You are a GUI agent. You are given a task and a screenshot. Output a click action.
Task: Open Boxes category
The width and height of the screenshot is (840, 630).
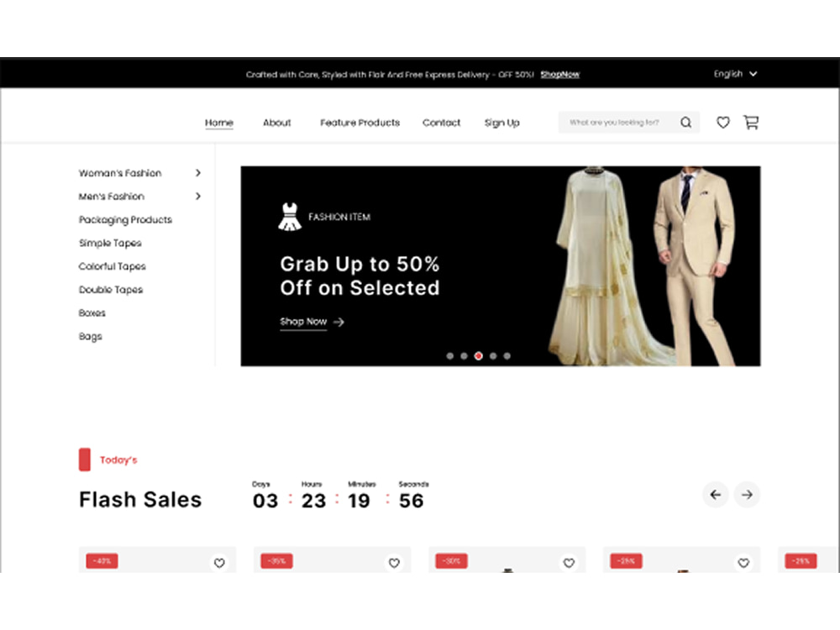(92, 312)
